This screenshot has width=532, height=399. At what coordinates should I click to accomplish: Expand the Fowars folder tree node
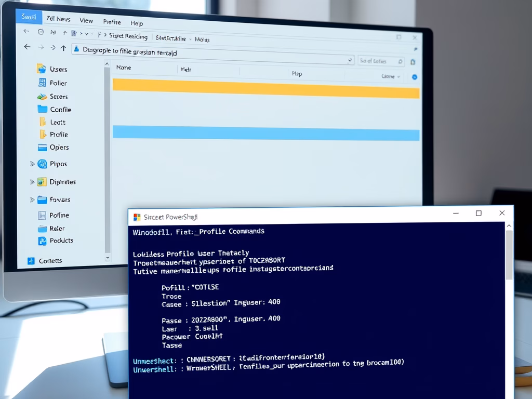click(x=32, y=199)
